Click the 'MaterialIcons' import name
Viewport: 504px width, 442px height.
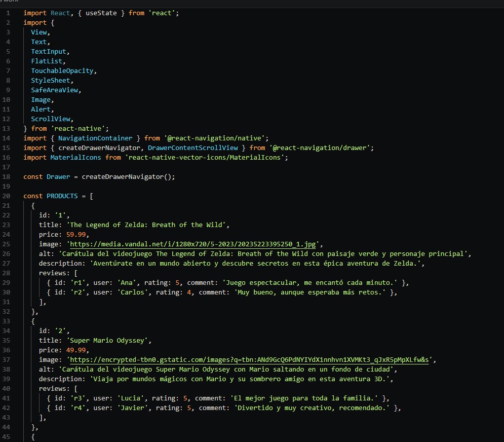(75, 157)
